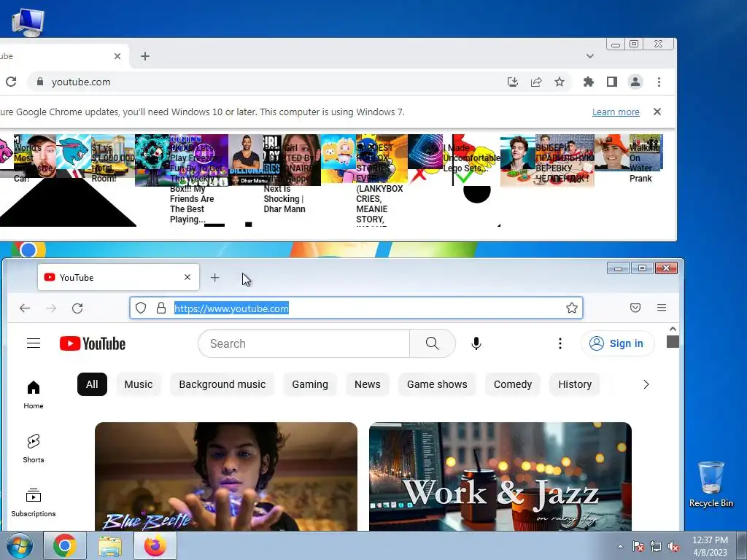This screenshot has height=560, width=747.
Task: Open the muted volume tray icon
Action: 673,546
